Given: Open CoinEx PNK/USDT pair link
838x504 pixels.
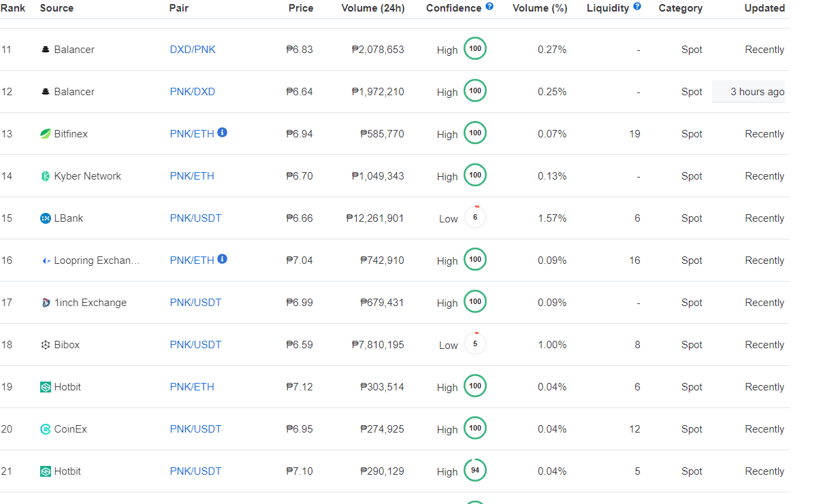Looking at the screenshot, I should click(x=195, y=429).
